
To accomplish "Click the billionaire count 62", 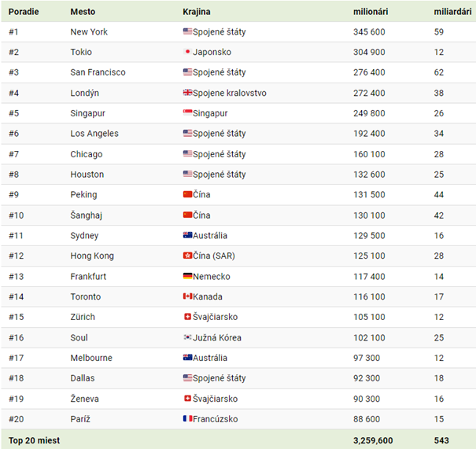I will (439, 72).
